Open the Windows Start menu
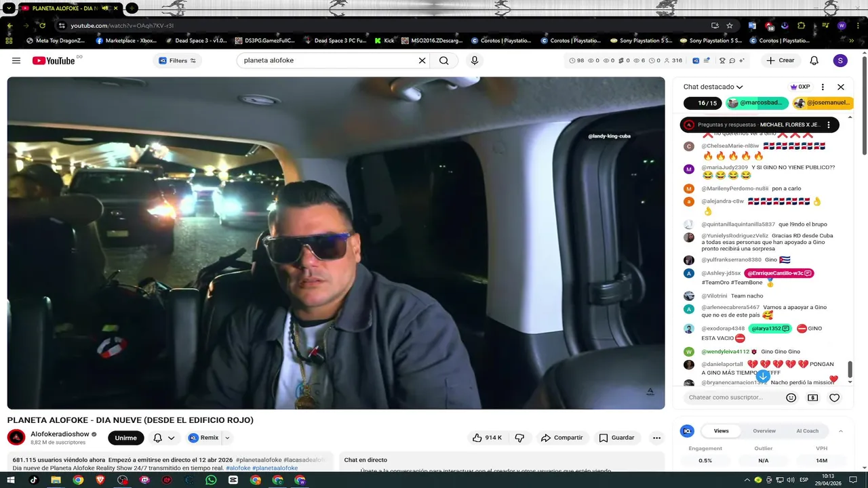Viewport: 868px width, 488px height. click(x=11, y=480)
